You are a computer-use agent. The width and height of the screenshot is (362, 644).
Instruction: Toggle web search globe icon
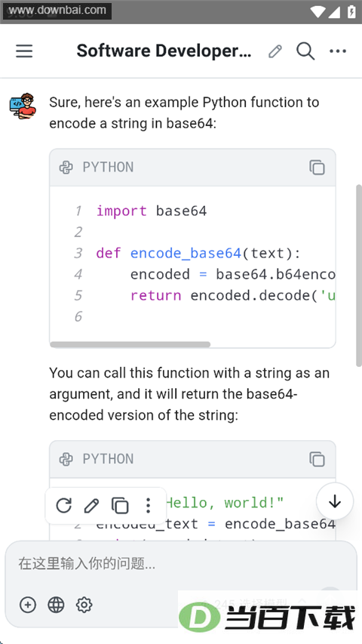coord(57,605)
